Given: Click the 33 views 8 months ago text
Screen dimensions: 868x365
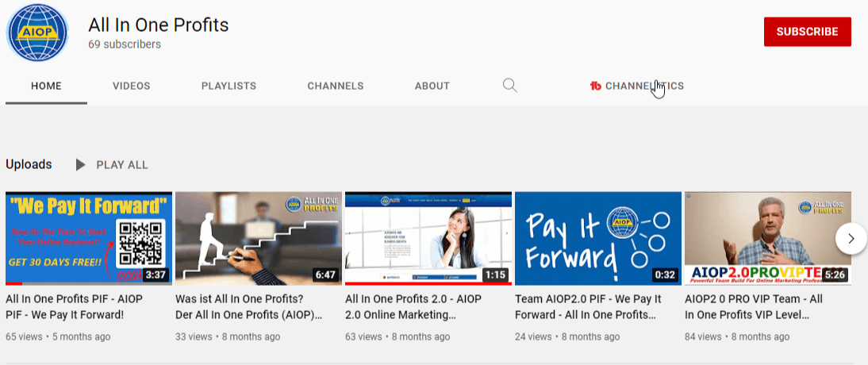Looking at the screenshot, I should point(228,336).
